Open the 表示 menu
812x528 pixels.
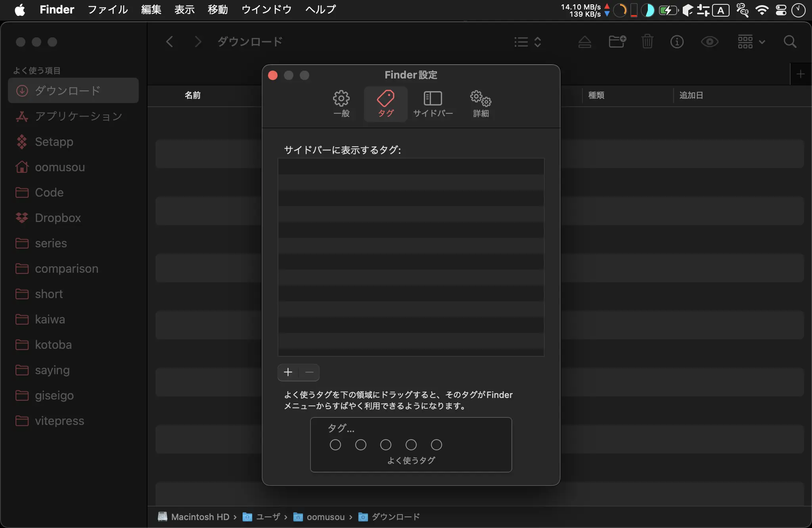[x=184, y=10]
